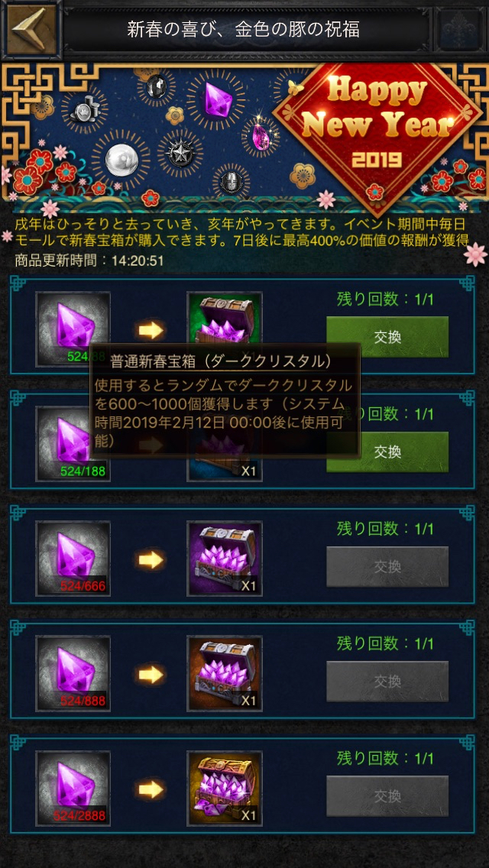Tap the silver orb in banner
Screen dimensions: 489x868
tap(120, 160)
